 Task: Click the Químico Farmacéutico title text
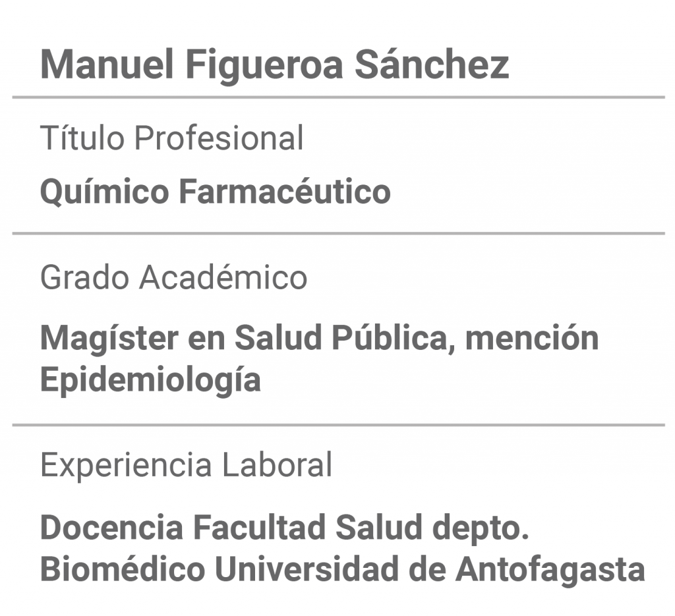point(216,192)
